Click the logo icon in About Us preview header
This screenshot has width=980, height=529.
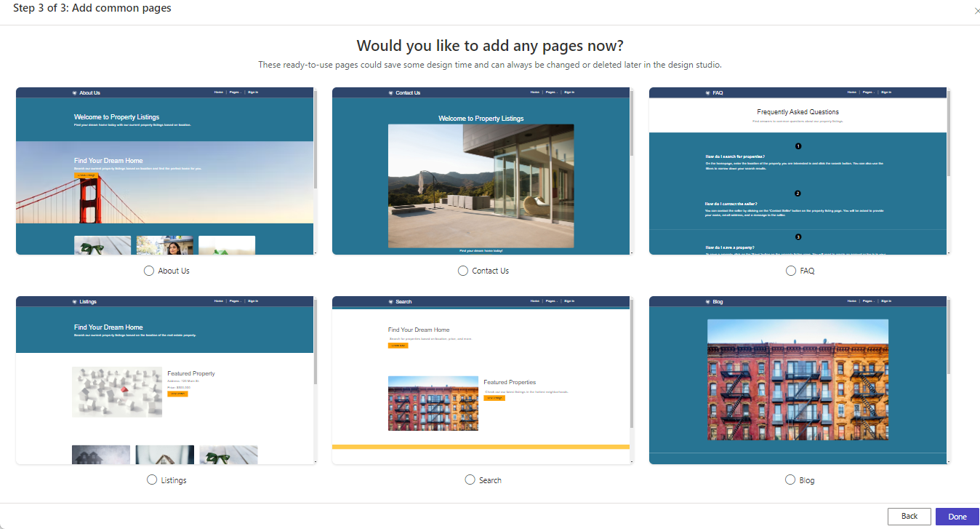click(x=75, y=92)
